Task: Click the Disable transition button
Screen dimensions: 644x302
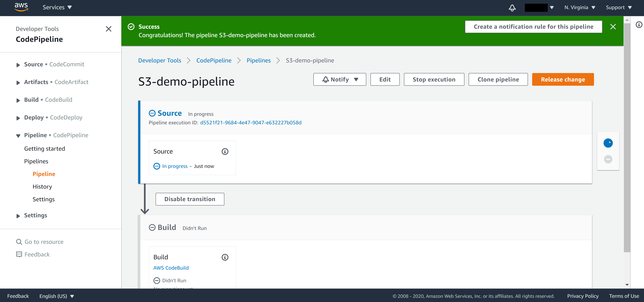Action: [x=190, y=199]
